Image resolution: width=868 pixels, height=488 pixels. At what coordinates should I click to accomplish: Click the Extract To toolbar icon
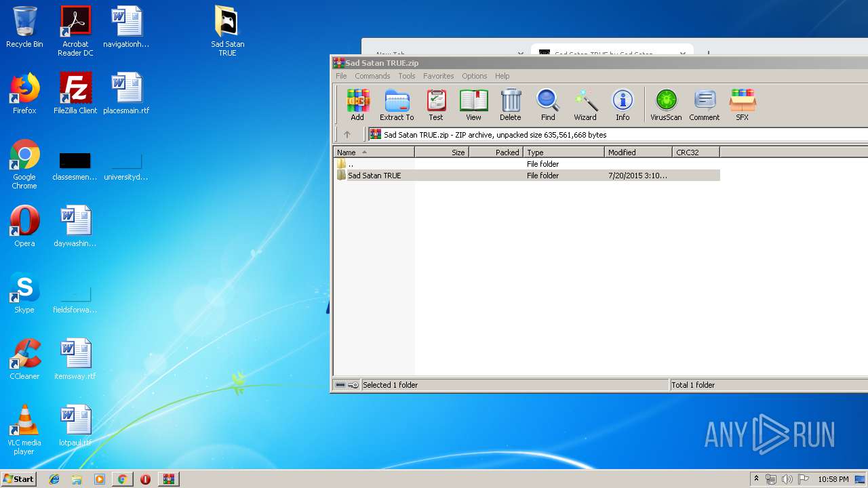click(x=397, y=105)
